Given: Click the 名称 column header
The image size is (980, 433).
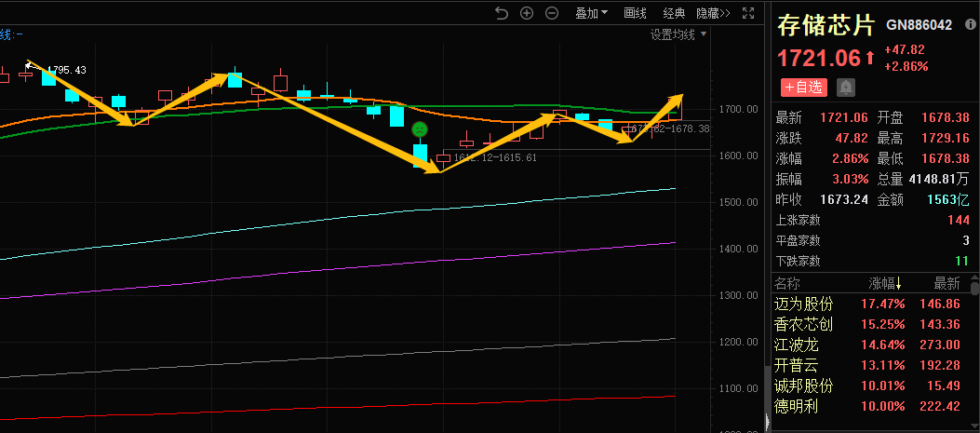Looking at the screenshot, I should click(787, 284).
